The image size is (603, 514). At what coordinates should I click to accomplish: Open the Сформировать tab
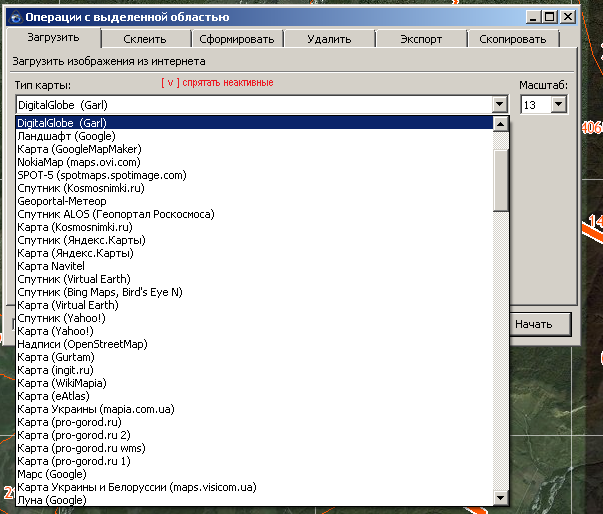tap(237, 39)
